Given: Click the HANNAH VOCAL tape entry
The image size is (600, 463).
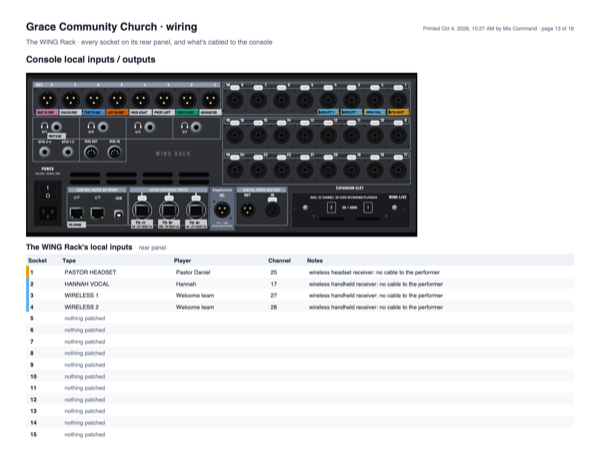Looking at the screenshot, I should (87, 284).
